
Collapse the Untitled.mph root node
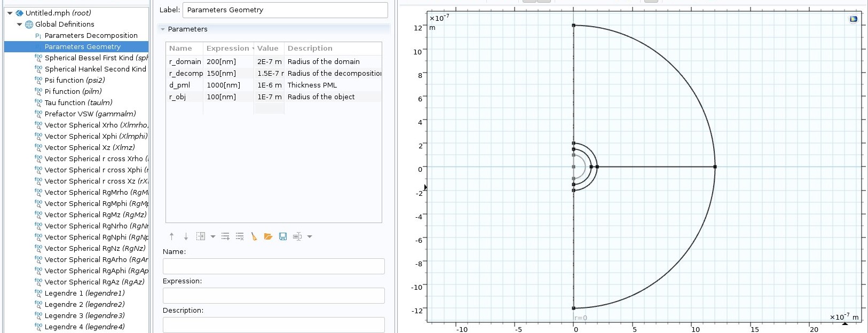pyautogui.click(x=10, y=13)
